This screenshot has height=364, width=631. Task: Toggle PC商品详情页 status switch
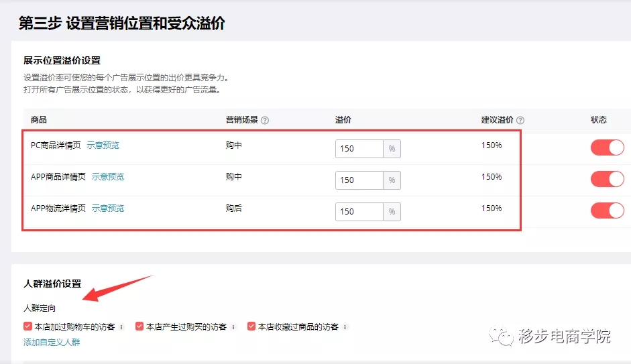pos(608,147)
